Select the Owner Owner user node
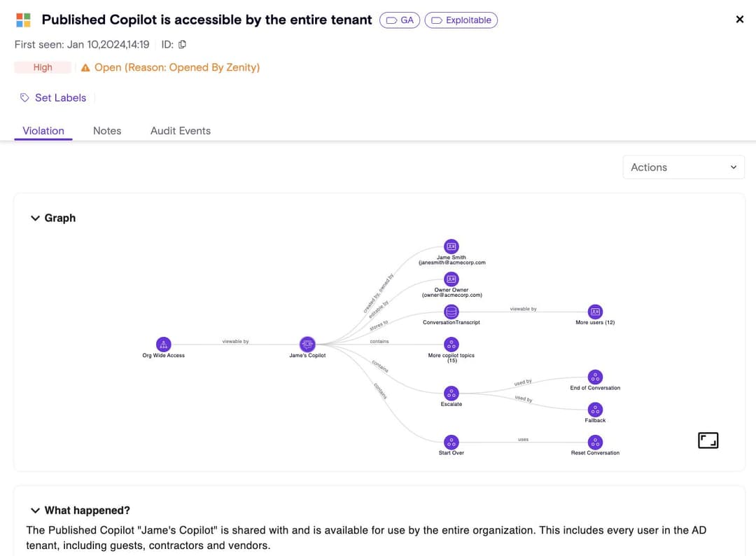This screenshot has width=756, height=556. click(x=451, y=279)
